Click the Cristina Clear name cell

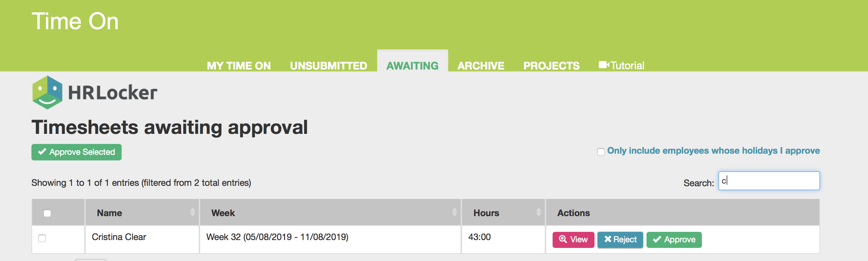pos(119,237)
